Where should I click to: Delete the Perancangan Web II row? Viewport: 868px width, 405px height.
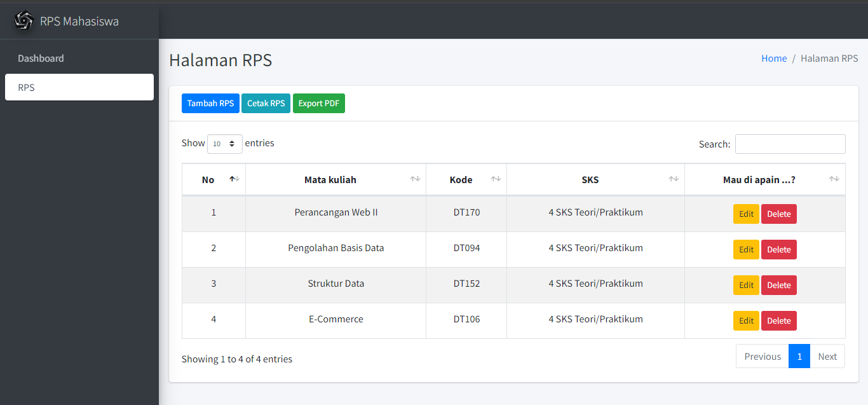coord(779,214)
